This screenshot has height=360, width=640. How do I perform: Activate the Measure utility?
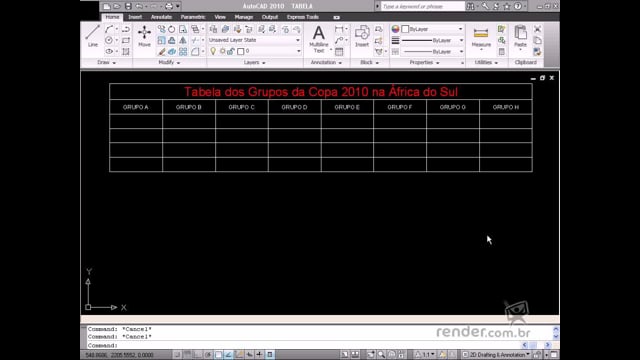click(481, 38)
